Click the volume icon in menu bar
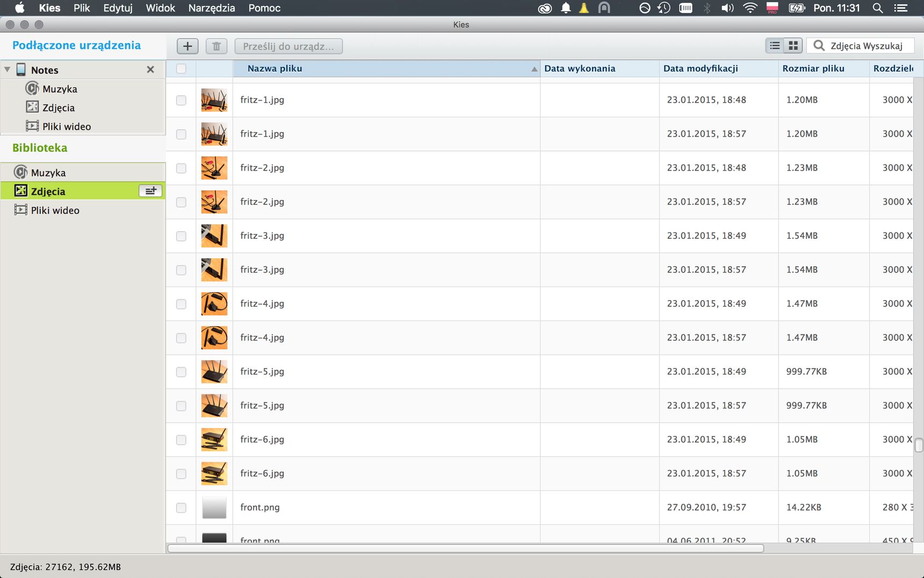 [727, 8]
